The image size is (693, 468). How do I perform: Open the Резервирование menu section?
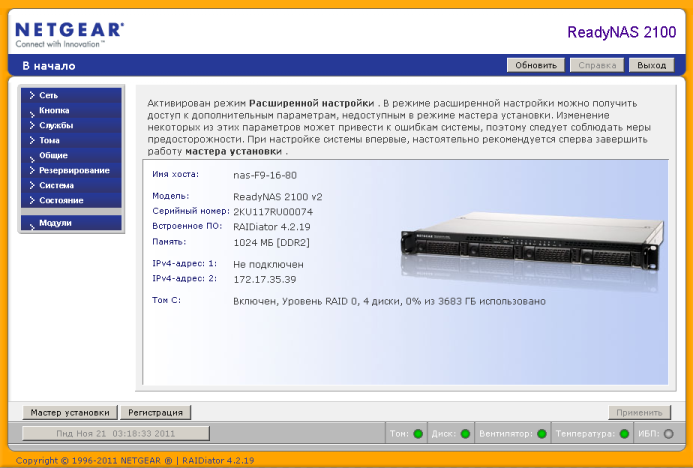point(71,170)
